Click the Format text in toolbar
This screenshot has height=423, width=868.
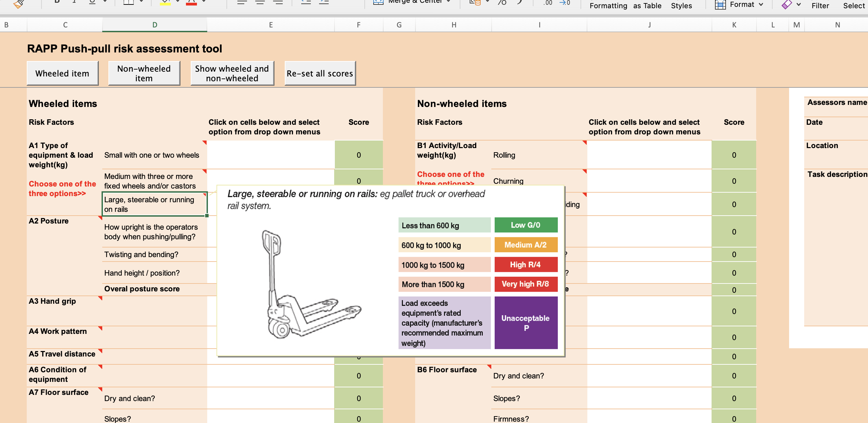pyautogui.click(x=742, y=4)
